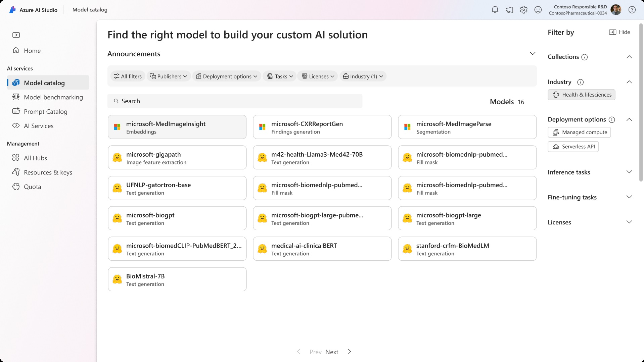The image size is (644, 362).
Task: Select Model benchmarking in the sidebar
Action: click(53, 97)
